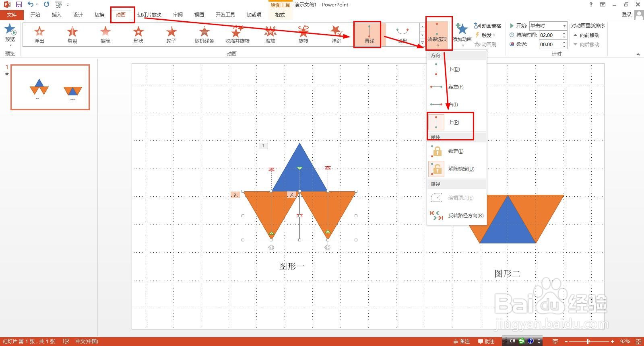
Task: Click animation order tag 1 on slide
Action: coord(263,146)
